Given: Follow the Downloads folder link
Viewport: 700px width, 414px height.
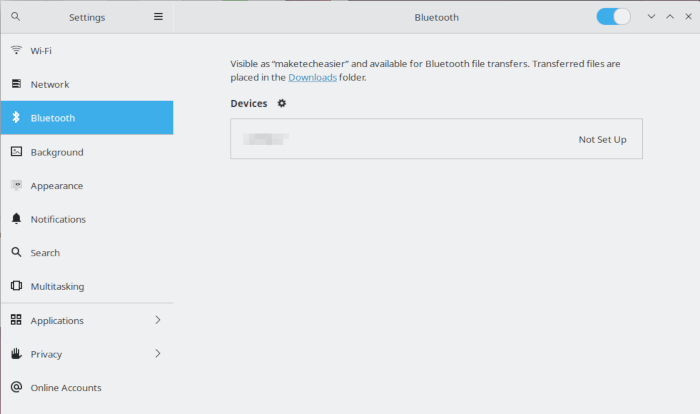Looking at the screenshot, I should 312,77.
